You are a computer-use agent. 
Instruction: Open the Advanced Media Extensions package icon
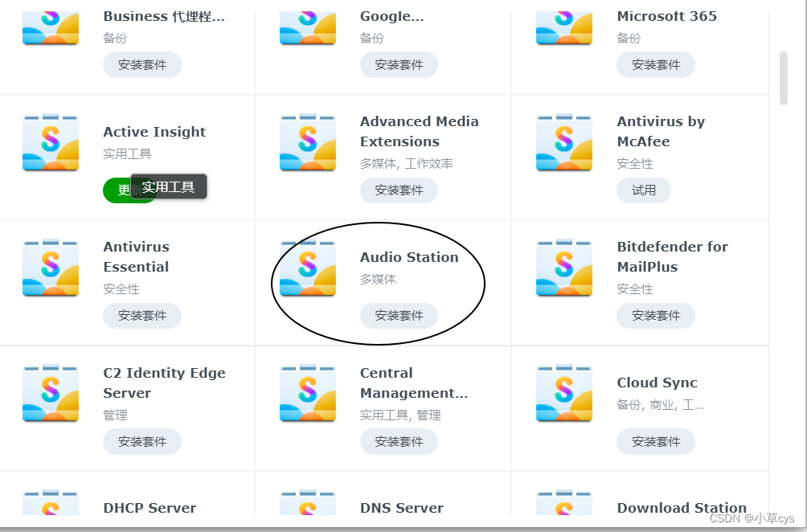pyautogui.click(x=308, y=142)
